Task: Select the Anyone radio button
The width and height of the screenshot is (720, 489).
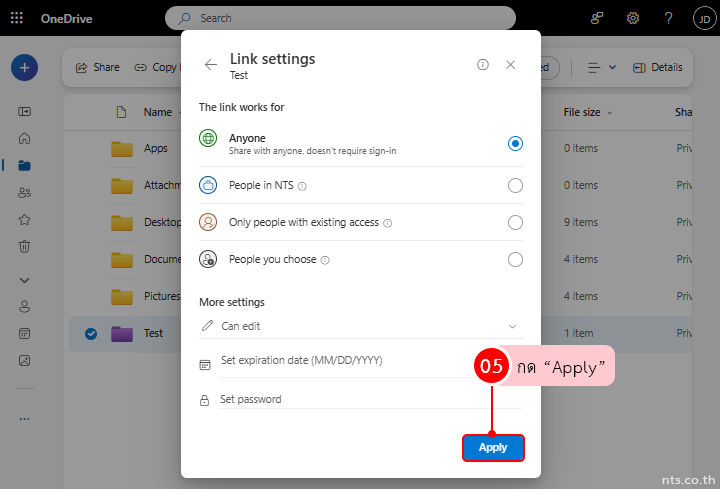Action: 515,144
